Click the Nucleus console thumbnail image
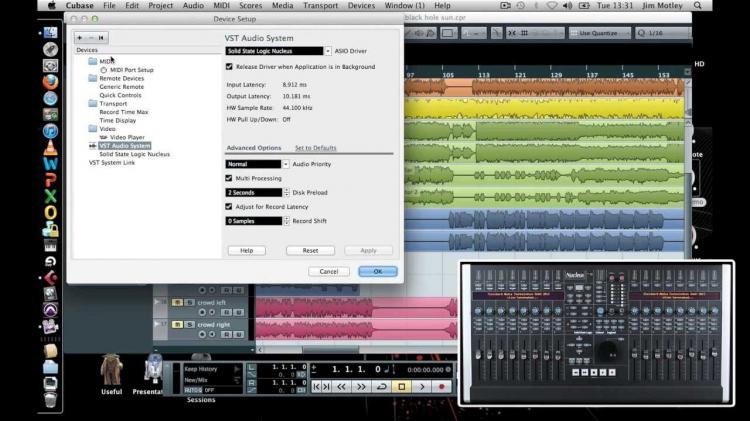Screen dimensions: 750x421 point(596,333)
